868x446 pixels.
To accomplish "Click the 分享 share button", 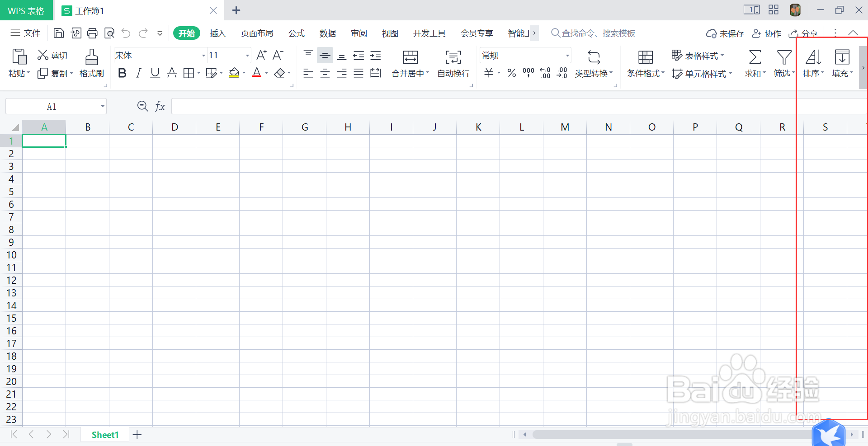I will (x=804, y=33).
